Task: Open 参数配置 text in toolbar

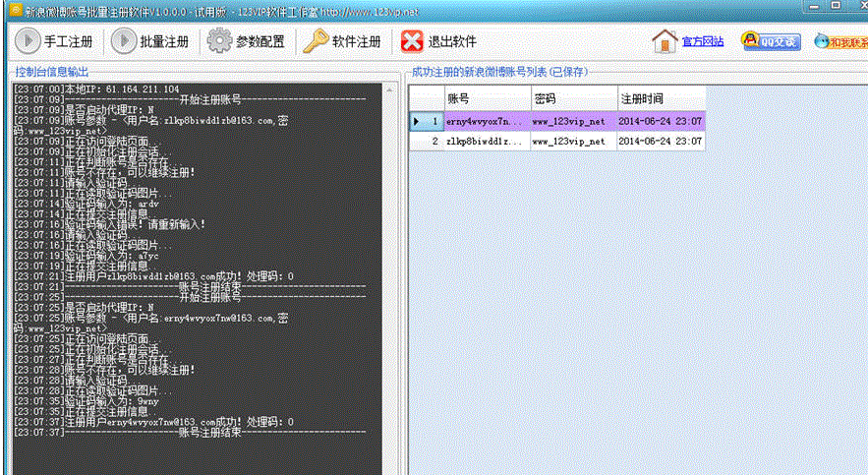Action: [x=260, y=41]
